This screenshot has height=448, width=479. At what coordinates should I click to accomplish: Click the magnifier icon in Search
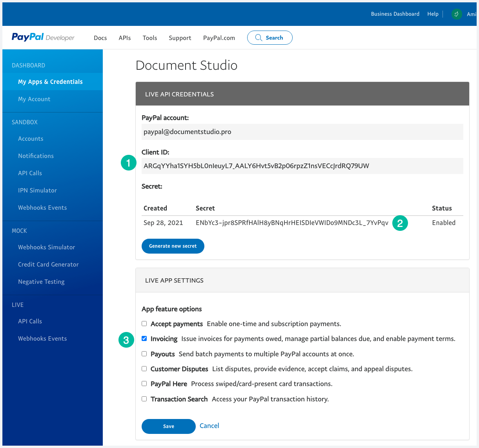[x=259, y=38]
